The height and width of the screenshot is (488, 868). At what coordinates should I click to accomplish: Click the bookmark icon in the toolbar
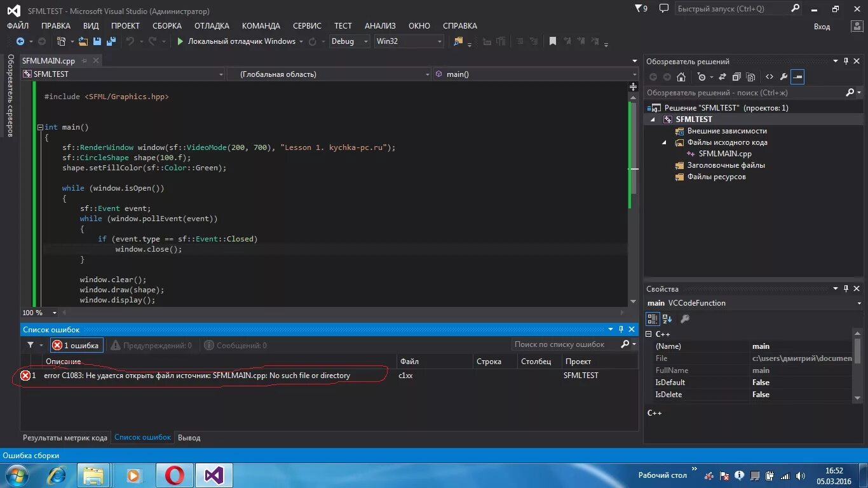(x=553, y=41)
